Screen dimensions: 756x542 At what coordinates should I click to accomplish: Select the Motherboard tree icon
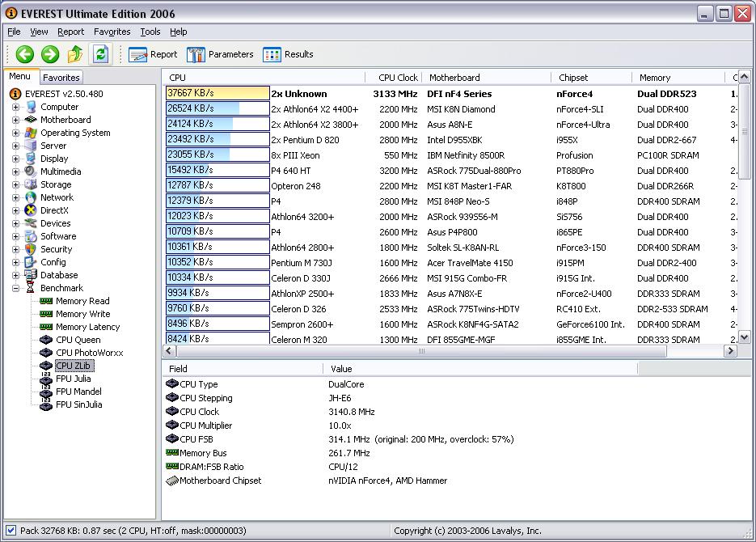(x=31, y=120)
